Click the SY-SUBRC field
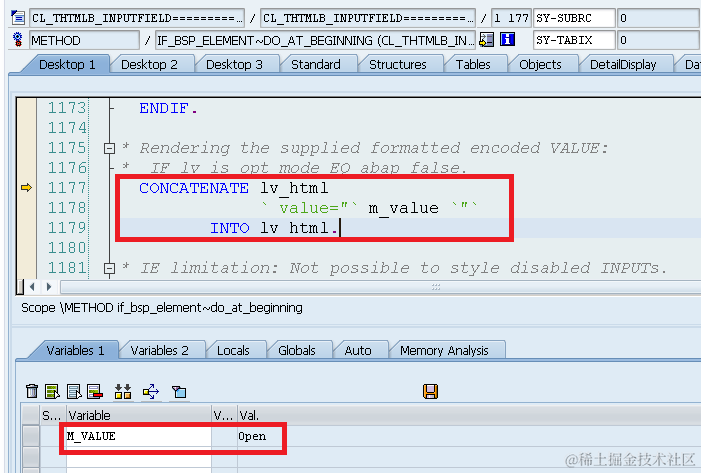Screen dimensions: 701x473 coord(574,18)
